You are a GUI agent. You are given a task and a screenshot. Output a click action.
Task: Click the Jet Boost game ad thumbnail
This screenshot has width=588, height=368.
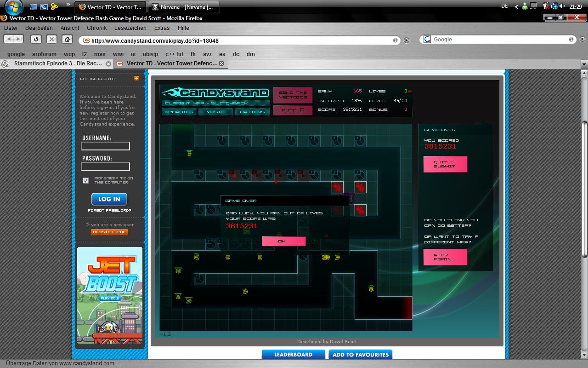pyautogui.click(x=110, y=295)
